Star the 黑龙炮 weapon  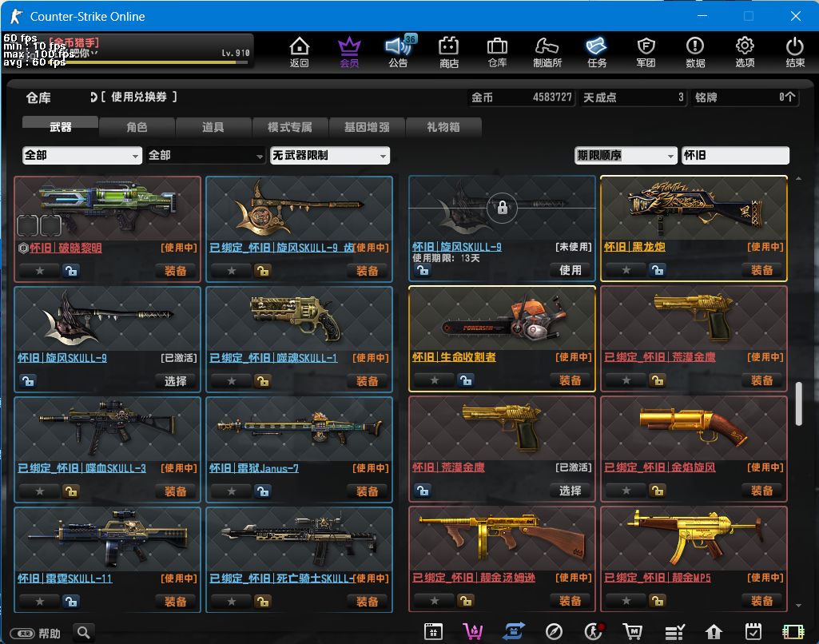[x=626, y=270]
